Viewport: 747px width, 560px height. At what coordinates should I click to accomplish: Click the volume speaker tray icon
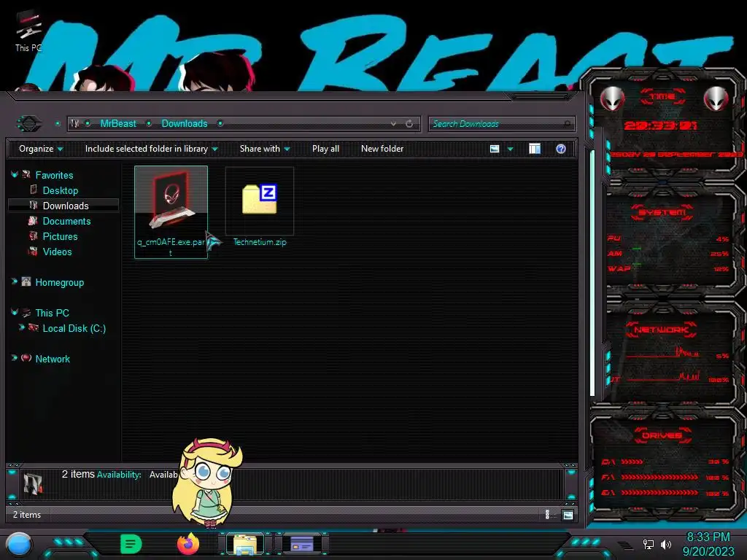coord(666,544)
